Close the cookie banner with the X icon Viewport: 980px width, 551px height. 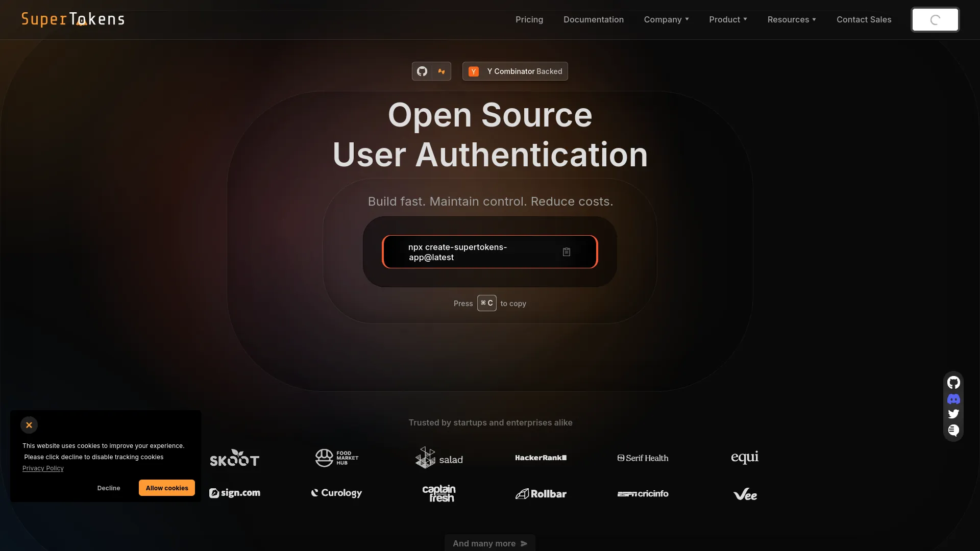point(29,425)
